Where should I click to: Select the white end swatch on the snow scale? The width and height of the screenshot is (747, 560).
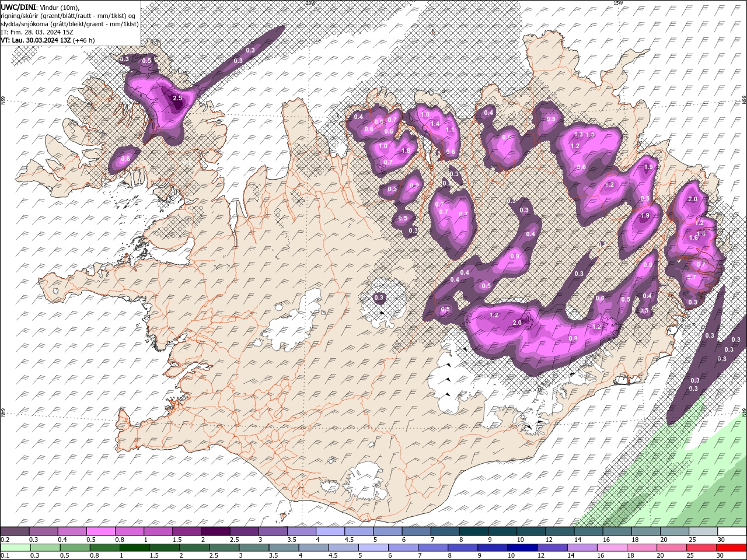pos(732,531)
